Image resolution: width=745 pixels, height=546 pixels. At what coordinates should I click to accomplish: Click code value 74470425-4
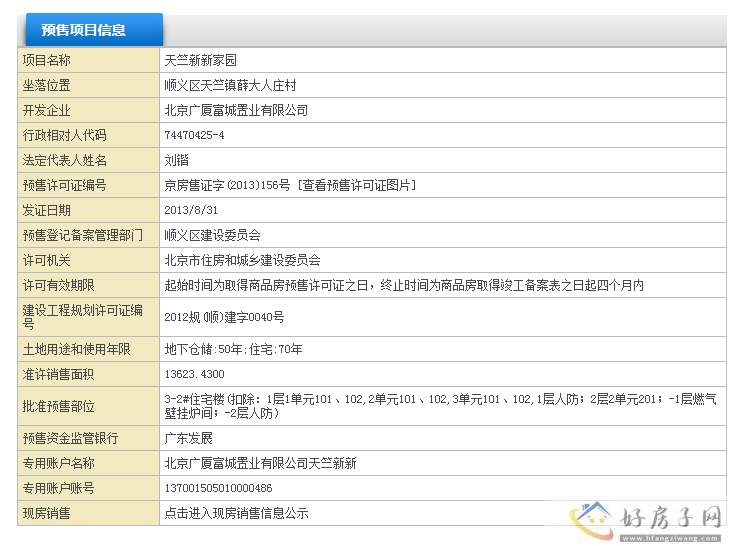pos(194,135)
